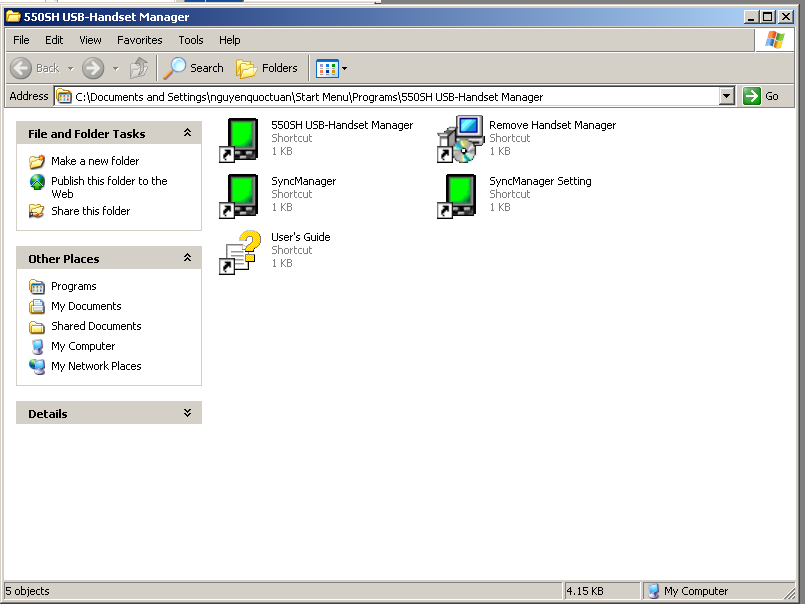Click the 550SH USB-Handset Manager file name

click(x=342, y=125)
